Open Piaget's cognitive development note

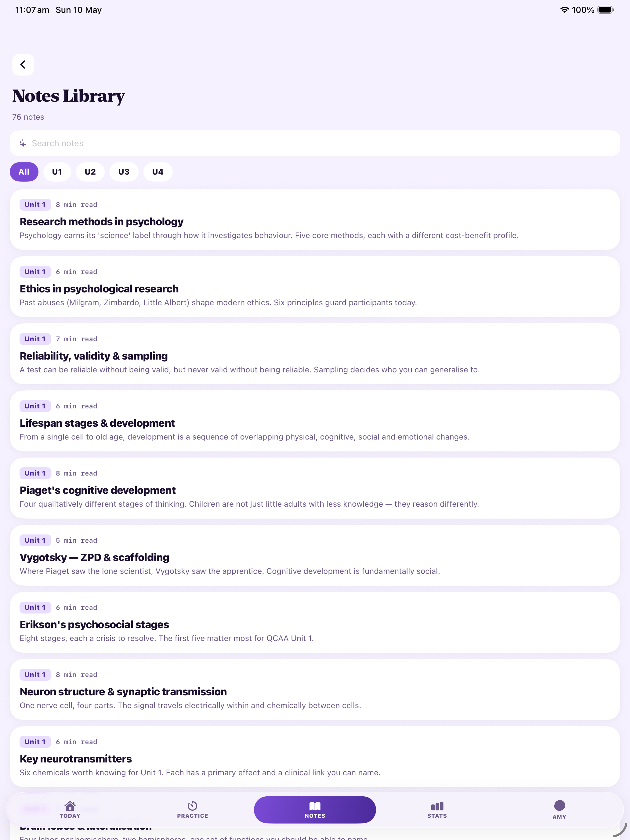coord(315,488)
